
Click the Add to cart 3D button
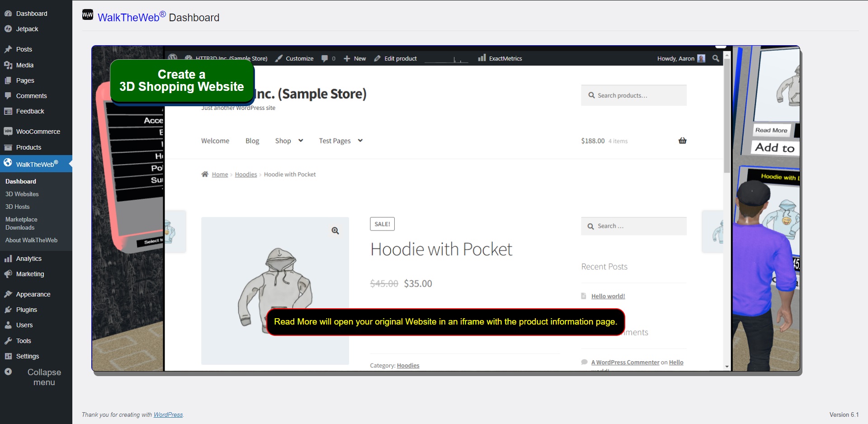[x=776, y=148]
